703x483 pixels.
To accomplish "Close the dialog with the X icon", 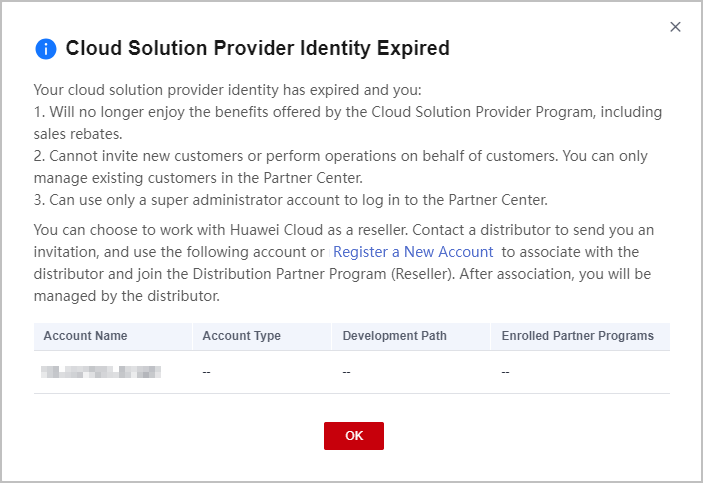I will click(x=675, y=27).
